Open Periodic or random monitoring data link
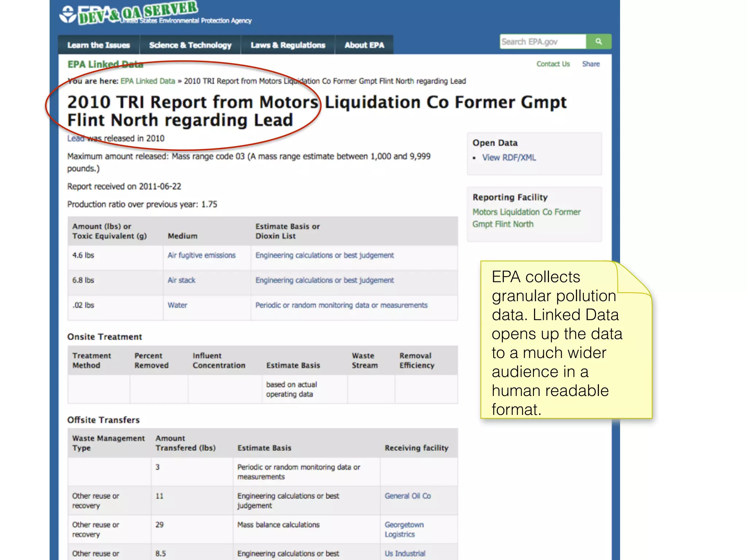The image size is (747, 560). [x=341, y=305]
